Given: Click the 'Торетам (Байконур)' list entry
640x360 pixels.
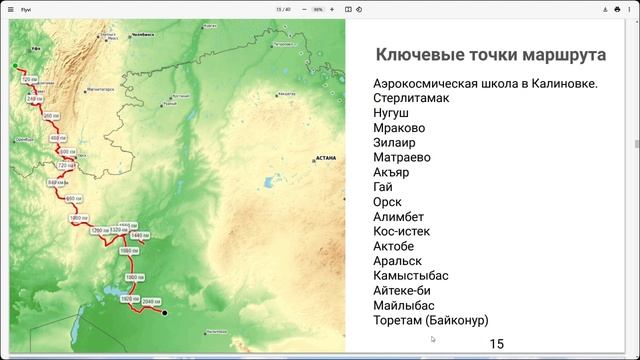Looking at the screenshot, I should 431,320.
